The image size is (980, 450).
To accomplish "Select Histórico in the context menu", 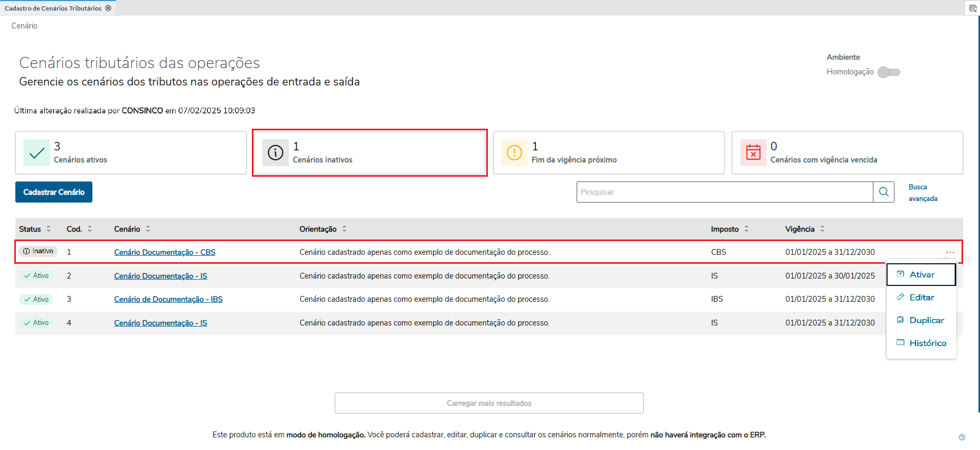I will [927, 343].
